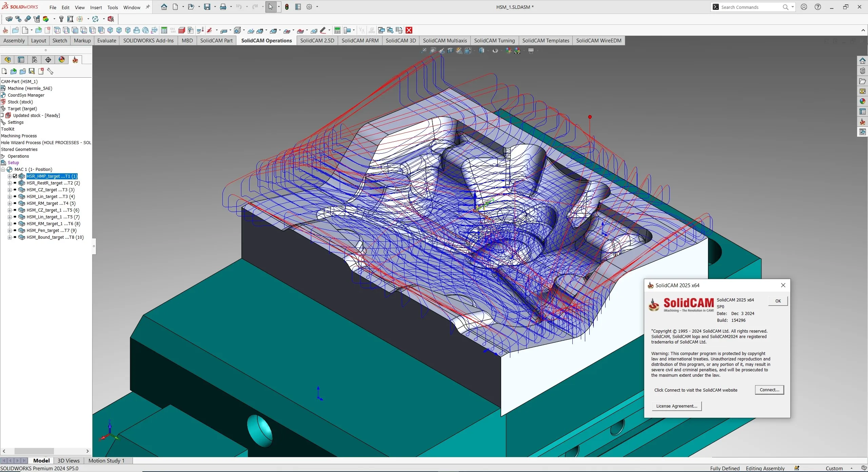Select the Zoom to Fit icon above the graphics area

pos(423,51)
